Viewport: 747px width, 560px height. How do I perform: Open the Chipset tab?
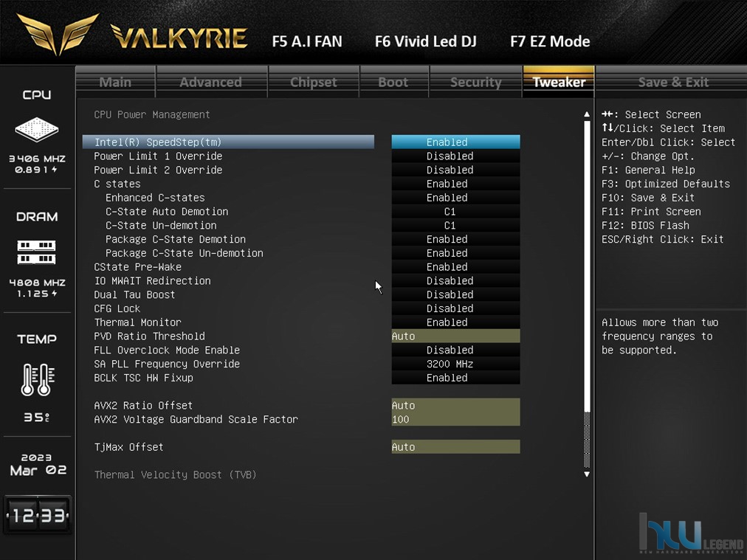tap(314, 82)
